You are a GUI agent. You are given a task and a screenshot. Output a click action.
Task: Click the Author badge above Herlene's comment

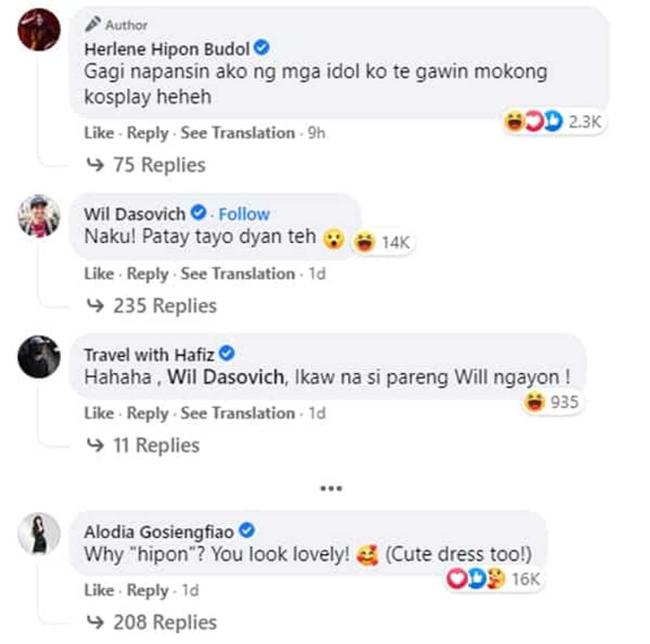coord(116,24)
